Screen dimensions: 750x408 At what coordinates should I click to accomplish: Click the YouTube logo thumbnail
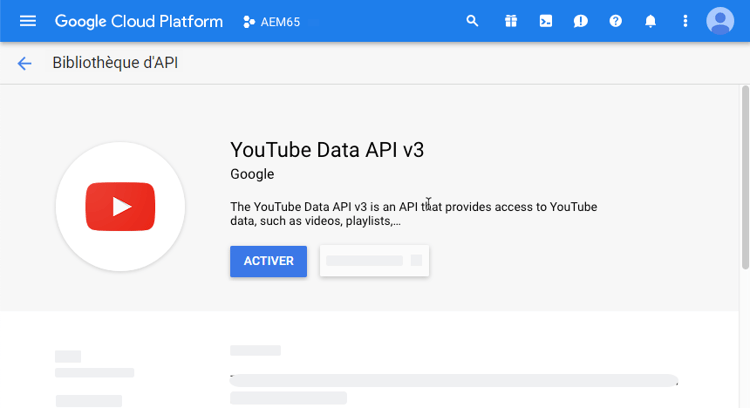pyautogui.click(x=121, y=207)
